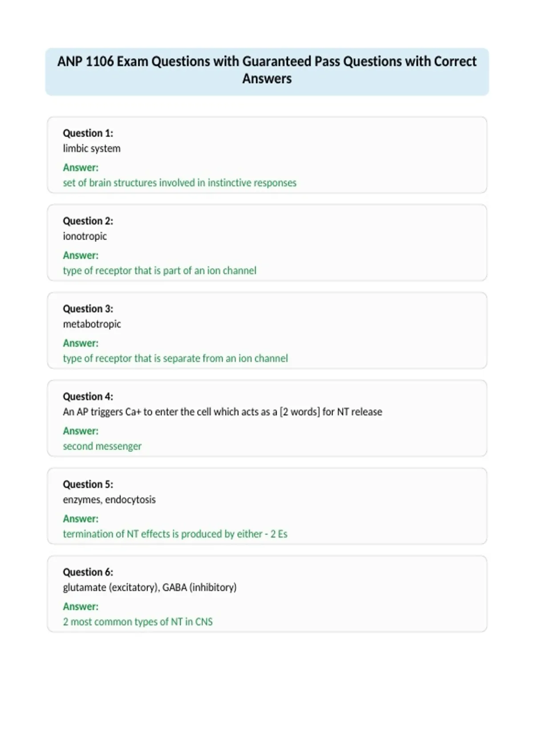This screenshot has width=534, height=756.
Task: Select the 'termination of NT effects' answer
Action: [x=175, y=534]
